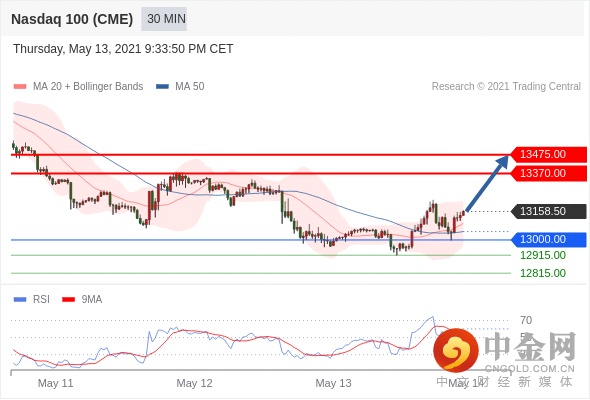Screen dimensions: 590x400
Task: Toggle the 9MA red legend marker
Action: (68, 300)
